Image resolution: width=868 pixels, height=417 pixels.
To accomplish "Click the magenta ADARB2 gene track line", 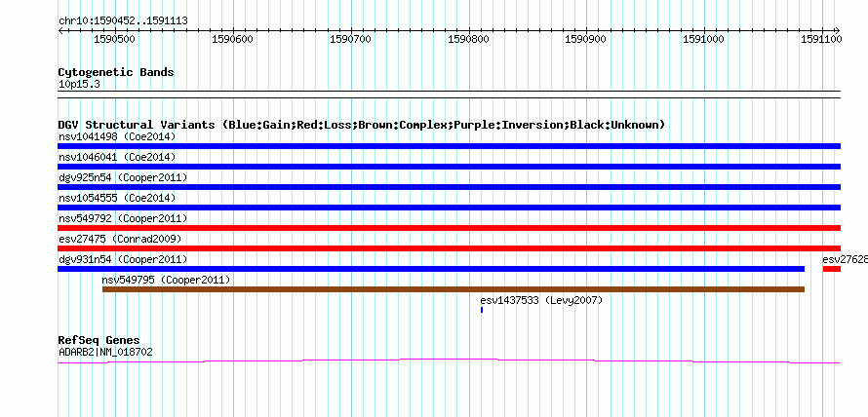I will pos(449,360).
